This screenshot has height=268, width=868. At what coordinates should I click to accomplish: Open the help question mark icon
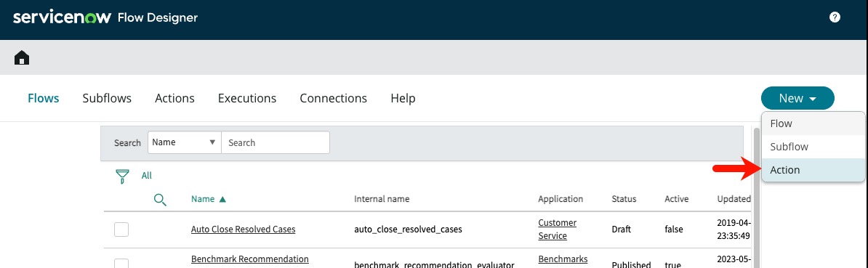coord(835,17)
